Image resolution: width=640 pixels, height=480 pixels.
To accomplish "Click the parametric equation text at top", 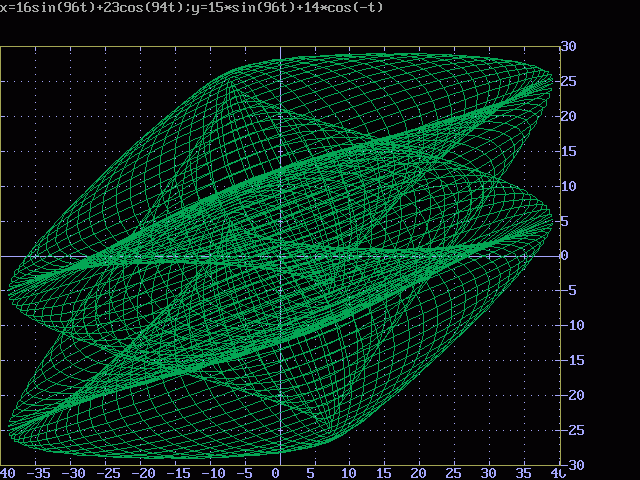I will coord(191,7).
